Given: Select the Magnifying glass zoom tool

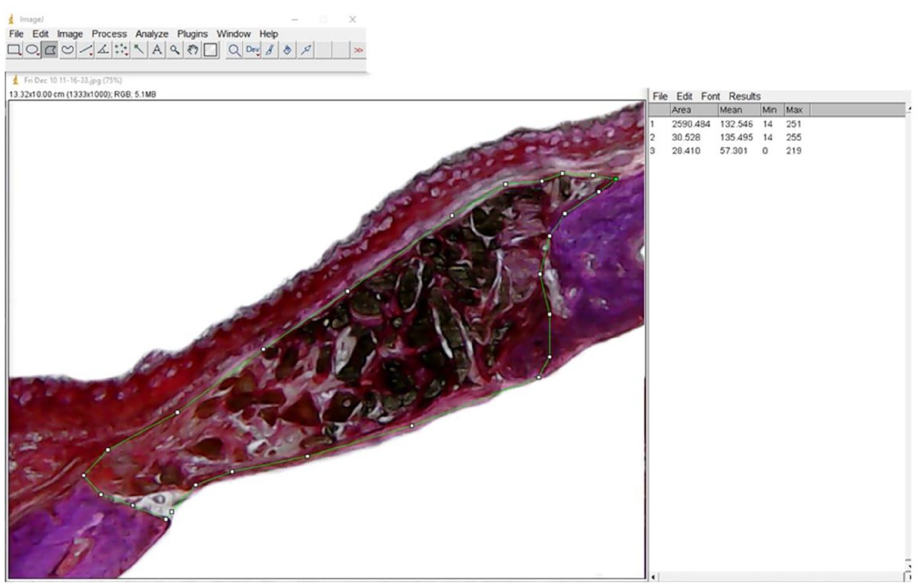Looking at the screenshot, I should click(x=175, y=50).
